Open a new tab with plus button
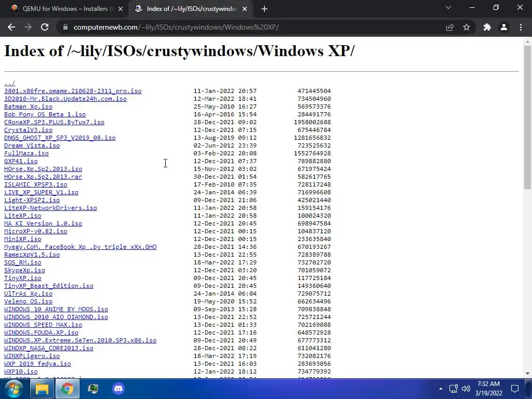532x399 pixels. (x=264, y=9)
